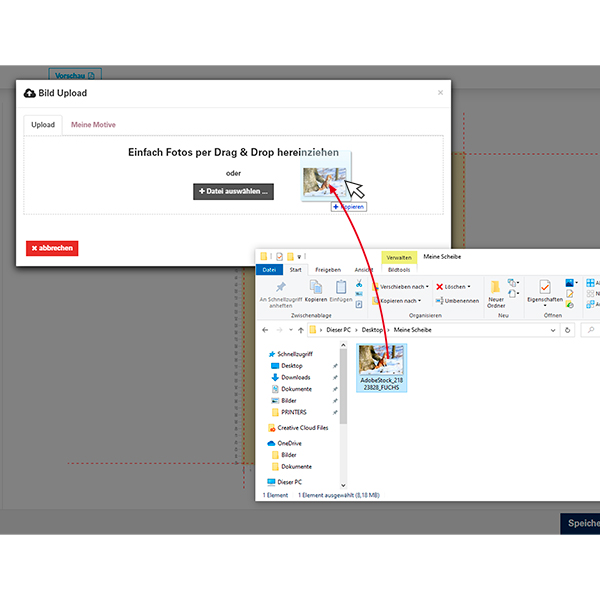600x600 pixels.
Task: Open the 'Freigeben' ribbon tab
Action: coord(328,269)
